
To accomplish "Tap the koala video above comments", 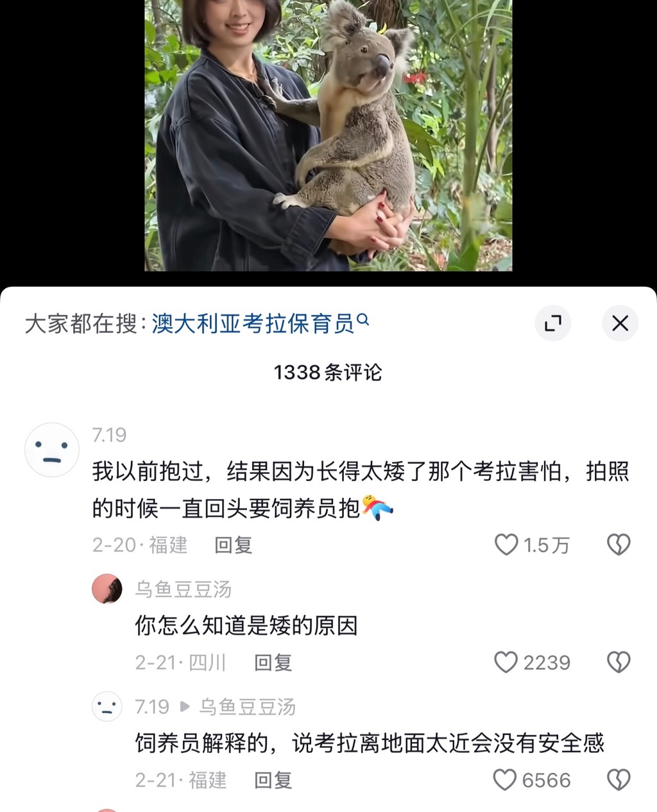I will pyautogui.click(x=328, y=135).
